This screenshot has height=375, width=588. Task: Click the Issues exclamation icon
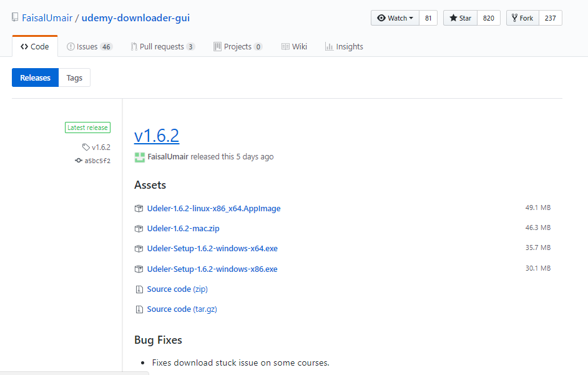71,46
